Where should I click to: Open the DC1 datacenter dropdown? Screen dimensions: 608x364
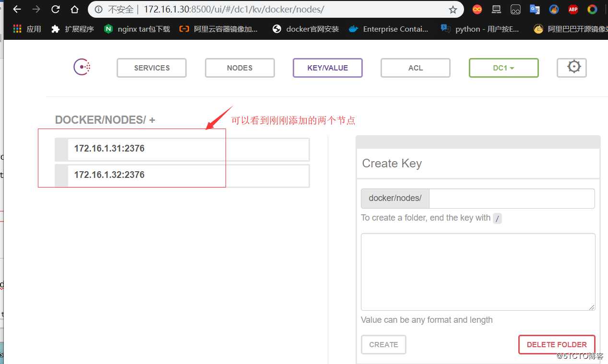tap(504, 68)
